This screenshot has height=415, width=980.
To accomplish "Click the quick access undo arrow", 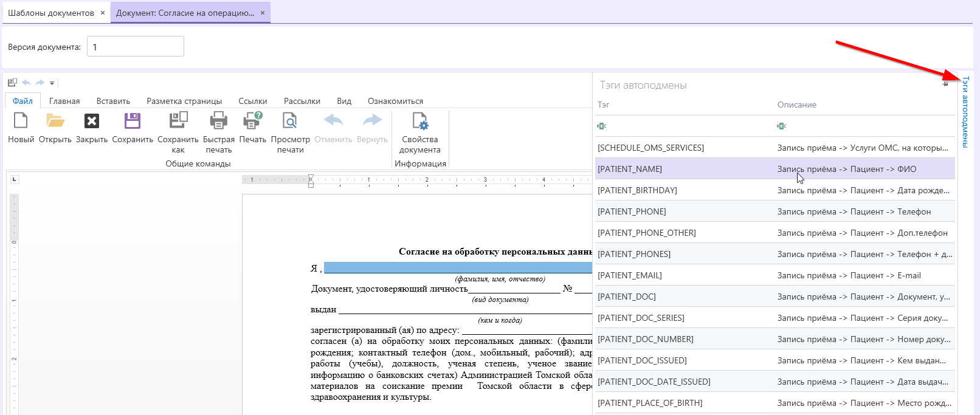I will [x=26, y=82].
